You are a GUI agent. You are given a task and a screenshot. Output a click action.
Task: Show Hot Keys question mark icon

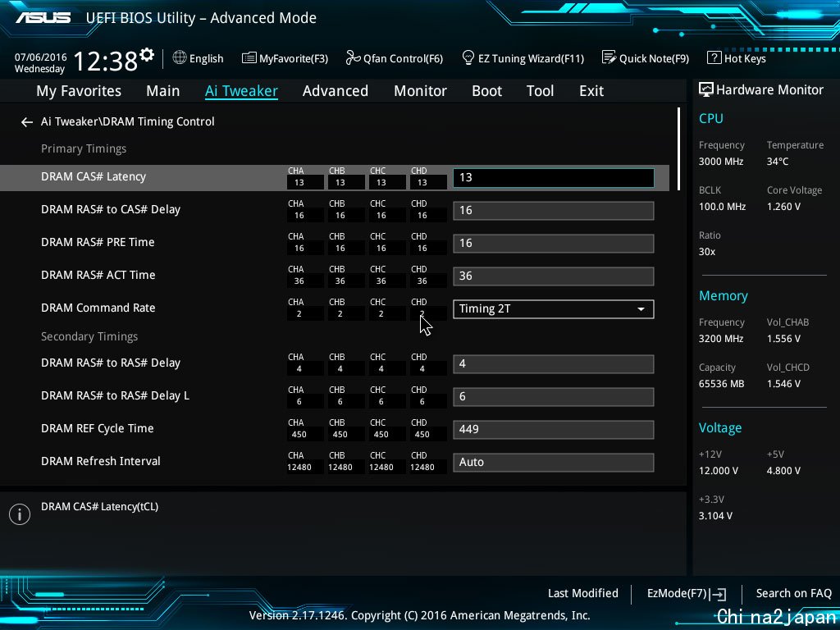[714, 58]
